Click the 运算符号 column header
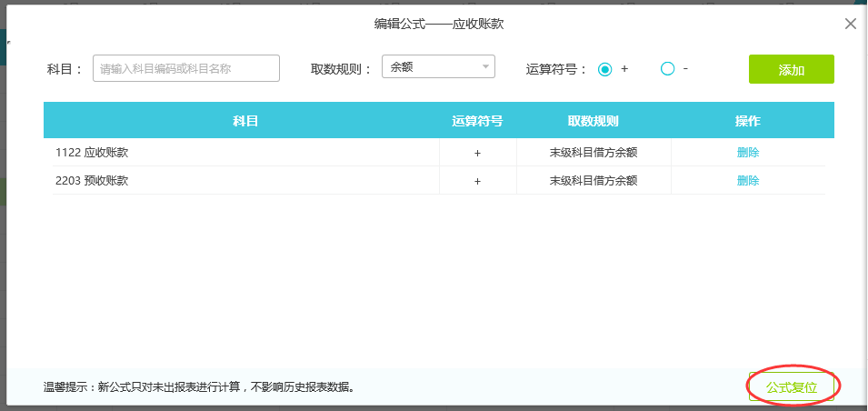 (x=477, y=121)
